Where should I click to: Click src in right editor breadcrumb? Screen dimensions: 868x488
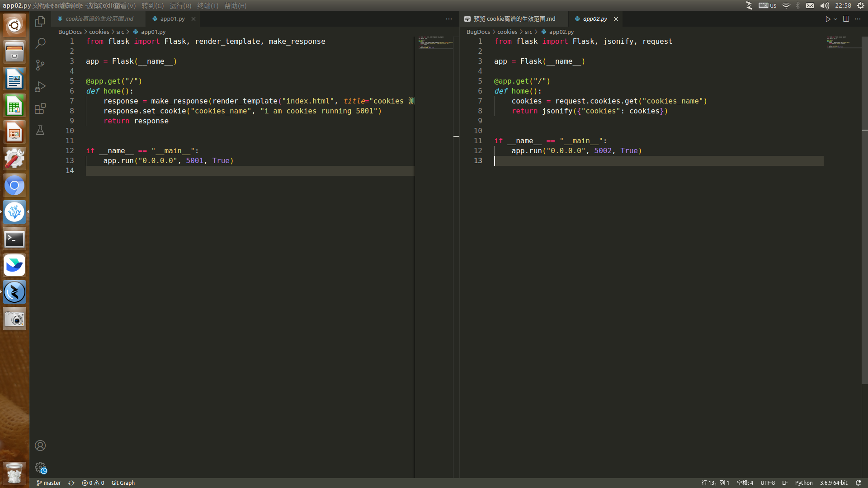tap(528, 32)
